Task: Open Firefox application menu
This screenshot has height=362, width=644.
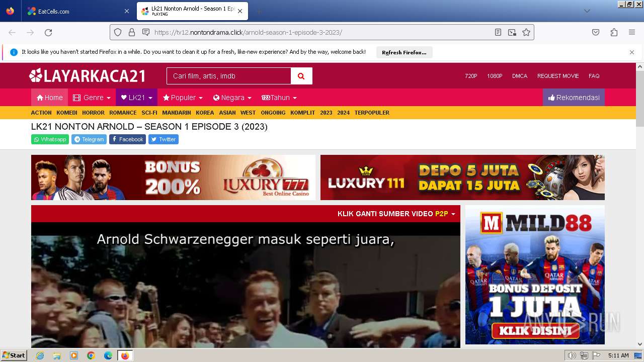Action: [x=632, y=32]
